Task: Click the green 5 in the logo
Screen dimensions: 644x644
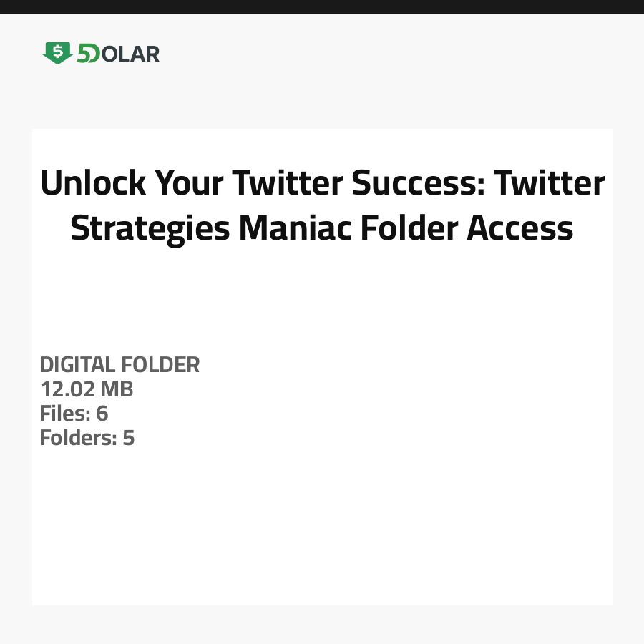Action: (x=84, y=54)
